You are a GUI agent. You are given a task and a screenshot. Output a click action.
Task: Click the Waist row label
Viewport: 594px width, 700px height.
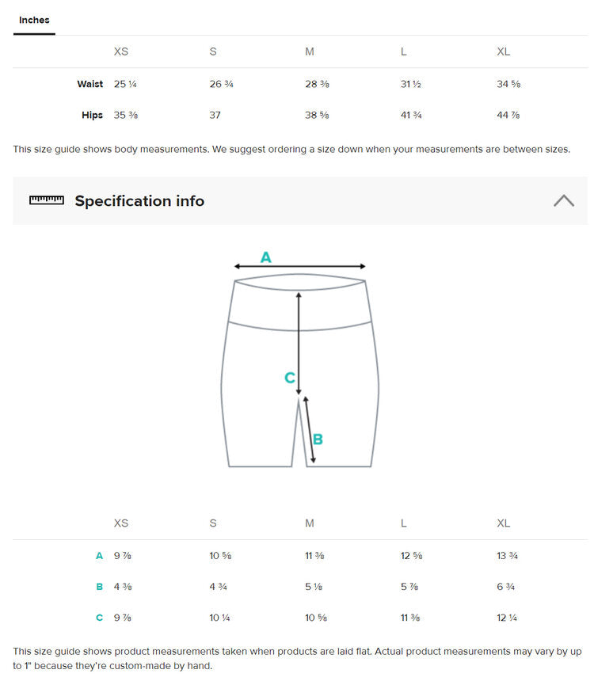(x=89, y=84)
